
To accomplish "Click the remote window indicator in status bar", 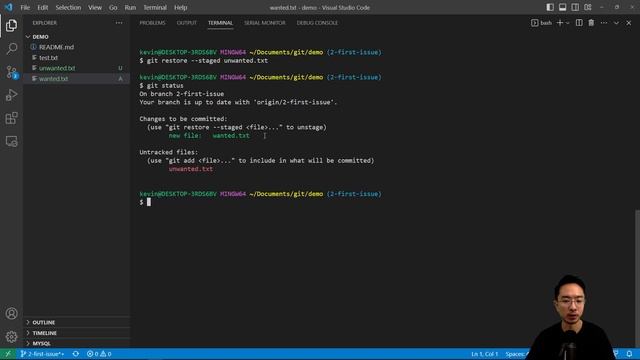I will click(8, 354).
